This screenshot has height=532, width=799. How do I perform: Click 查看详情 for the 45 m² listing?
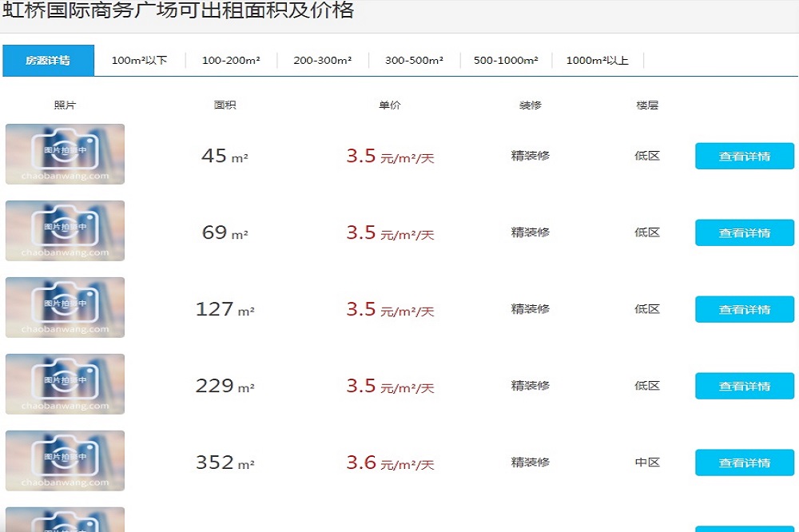745,156
